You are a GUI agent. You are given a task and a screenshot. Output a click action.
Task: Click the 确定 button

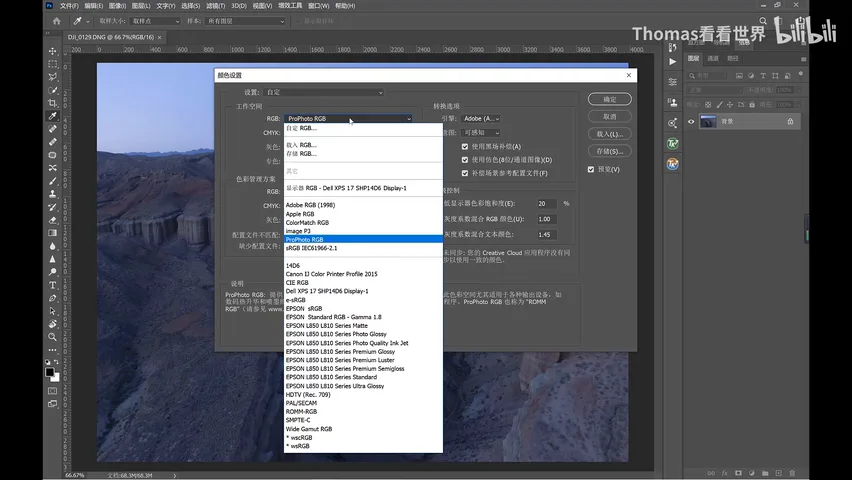610,99
